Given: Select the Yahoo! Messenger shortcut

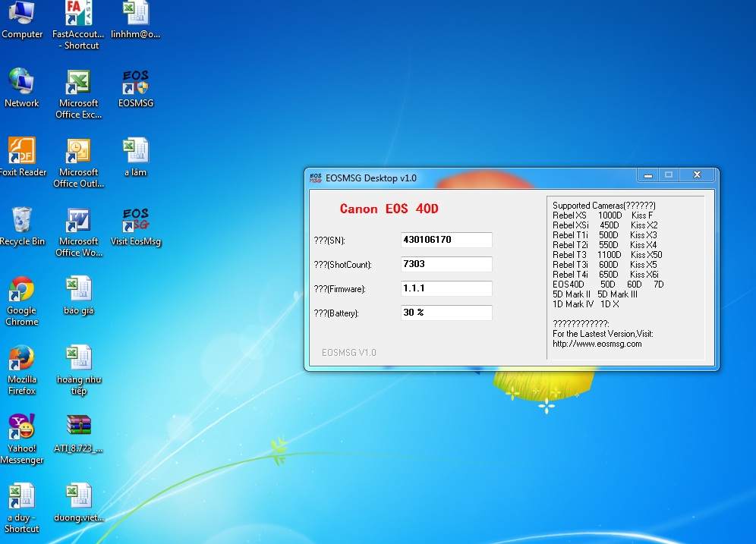Looking at the screenshot, I should pos(22,439).
